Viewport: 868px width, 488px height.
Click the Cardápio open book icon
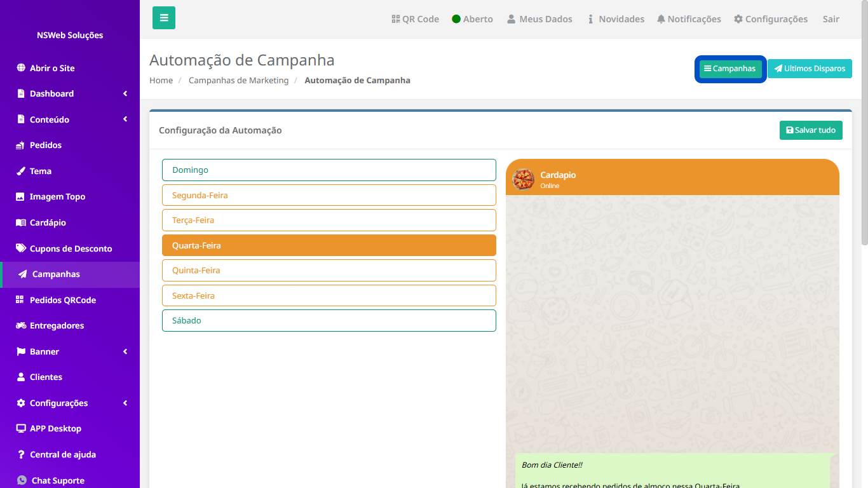pyautogui.click(x=20, y=223)
